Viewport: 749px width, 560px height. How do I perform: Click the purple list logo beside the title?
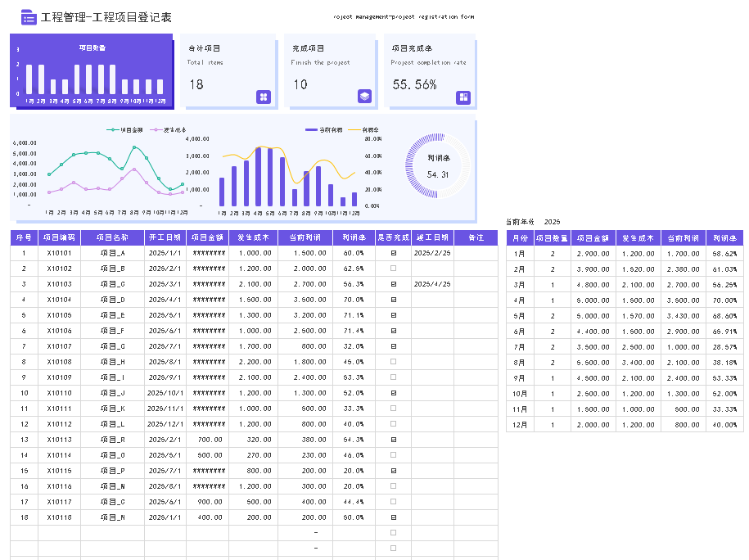point(29,17)
